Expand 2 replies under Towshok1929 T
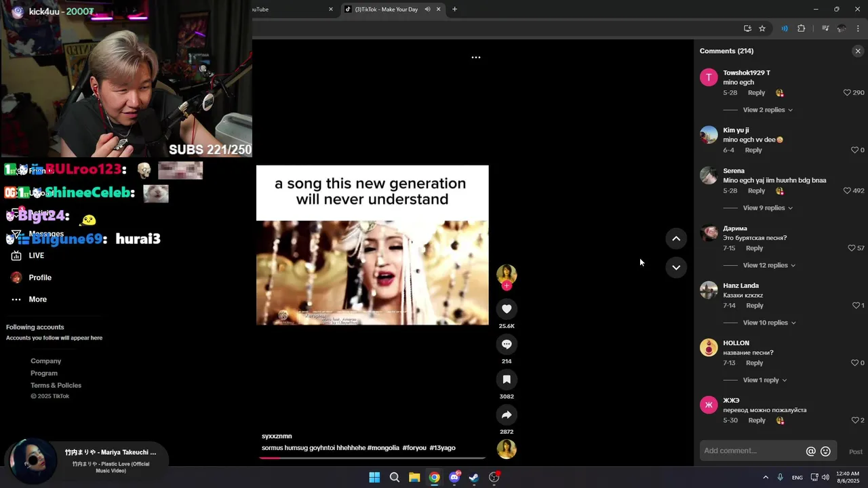Screen dimensions: 868x488 (x=768, y=110)
